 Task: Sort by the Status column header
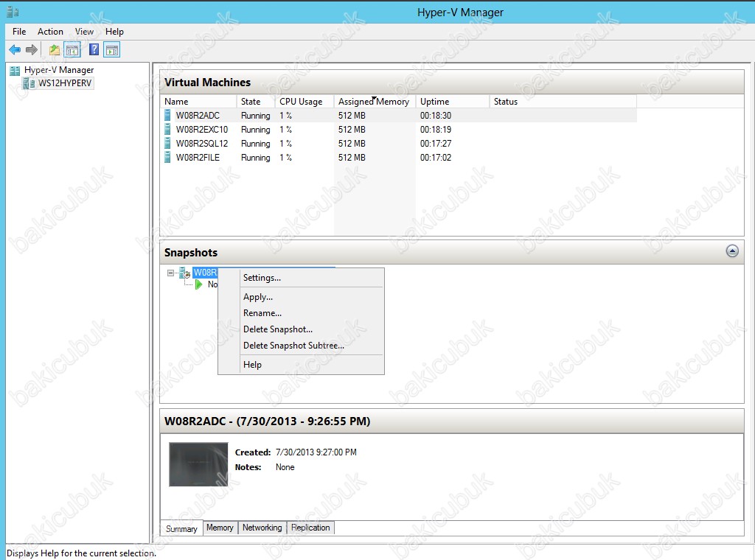(563, 102)
